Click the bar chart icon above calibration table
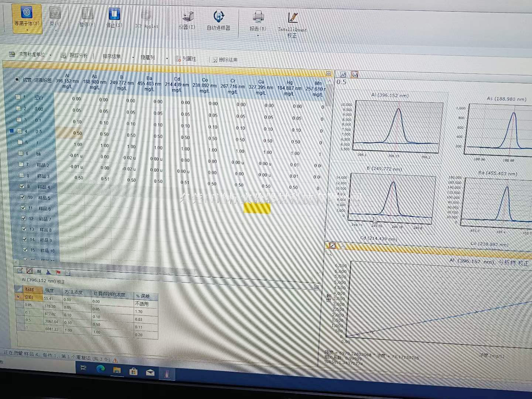This screenshot has height=399, width=532. point(48,272)
